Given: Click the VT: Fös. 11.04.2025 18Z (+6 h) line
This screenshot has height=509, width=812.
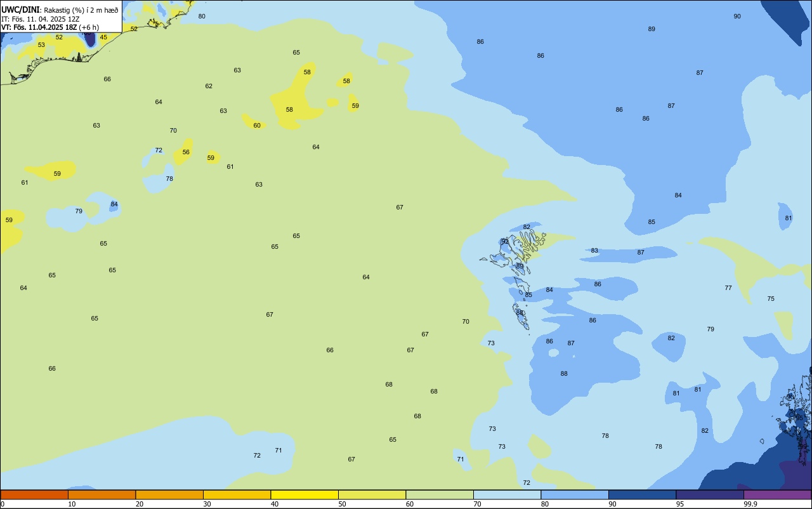Looking at the screenshot, I should tap(50, 27).
